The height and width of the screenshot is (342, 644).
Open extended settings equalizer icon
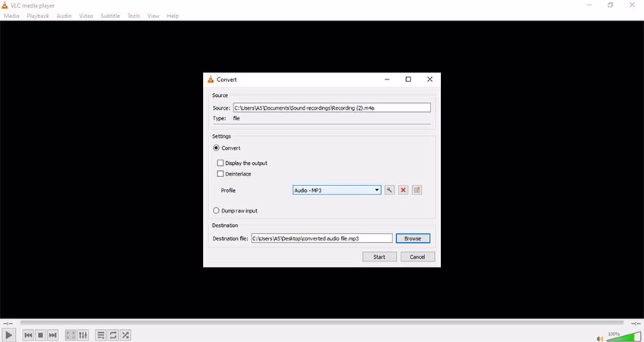[x=83, y=335]
